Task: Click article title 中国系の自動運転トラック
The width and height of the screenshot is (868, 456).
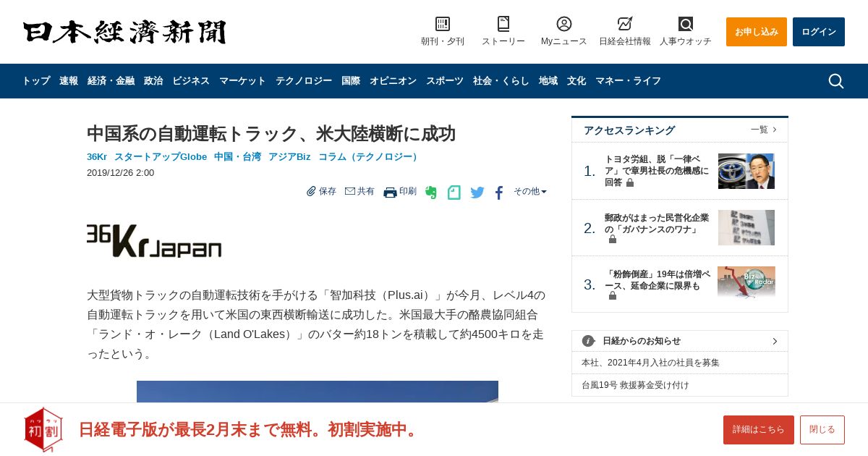Action: [x=271, y=134]
